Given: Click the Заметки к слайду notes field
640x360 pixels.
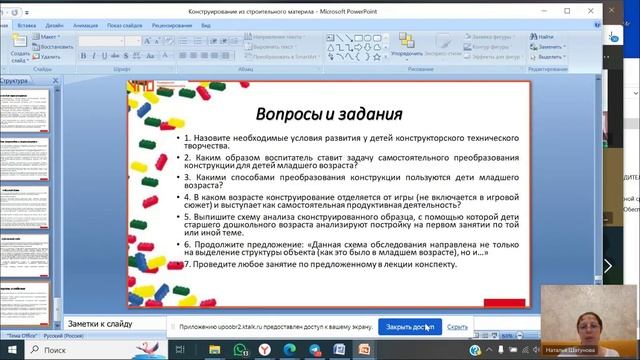Looking at the screenshot, I should [x=116, y=324].
